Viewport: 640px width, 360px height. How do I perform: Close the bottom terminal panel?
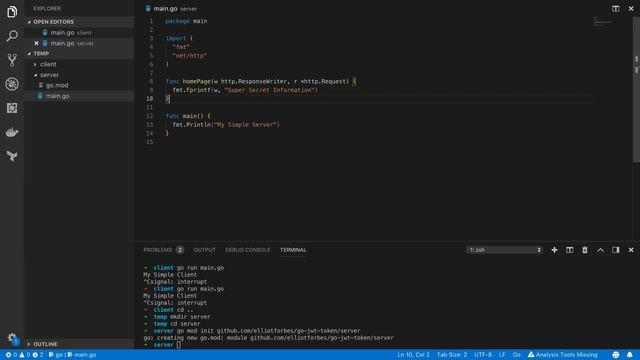[x=631, y=250]
